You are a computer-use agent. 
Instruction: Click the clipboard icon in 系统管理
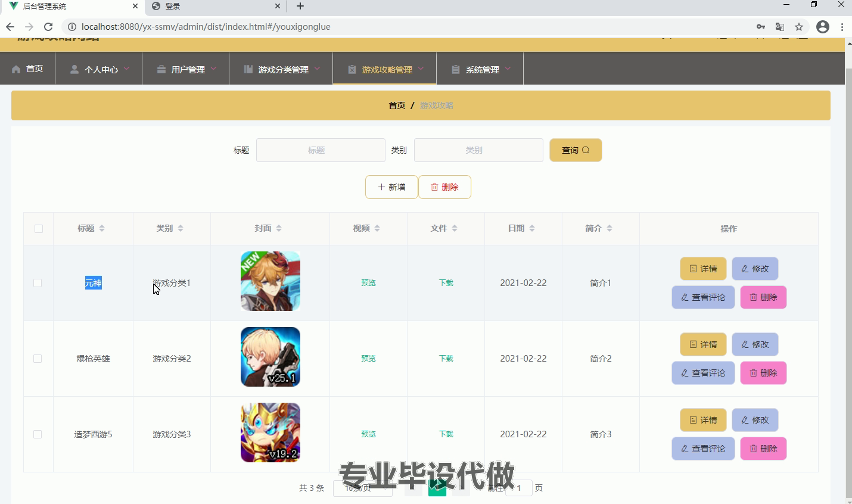456,69
